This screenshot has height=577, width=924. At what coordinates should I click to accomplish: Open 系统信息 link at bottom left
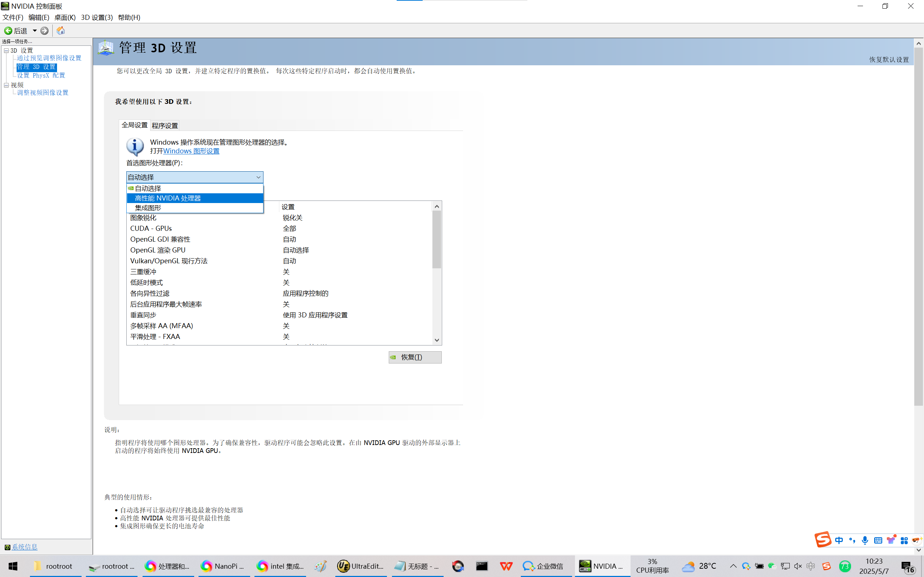25,547
